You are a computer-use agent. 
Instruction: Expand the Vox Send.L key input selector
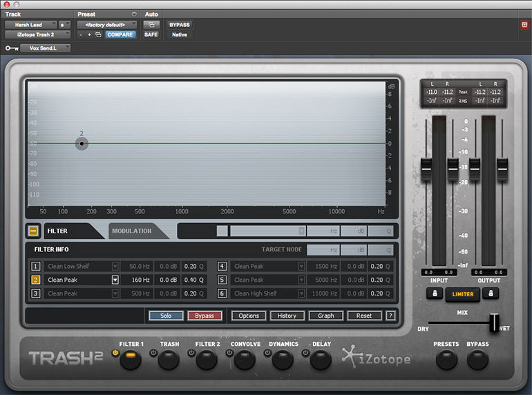click(46, 48)
